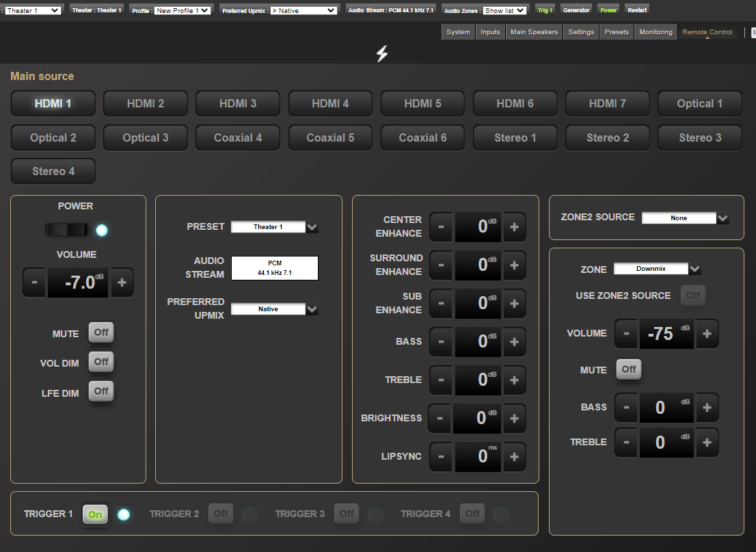Increase zone Treble with plus button
This screenshot has width=756, height=552.
point(707,443)
